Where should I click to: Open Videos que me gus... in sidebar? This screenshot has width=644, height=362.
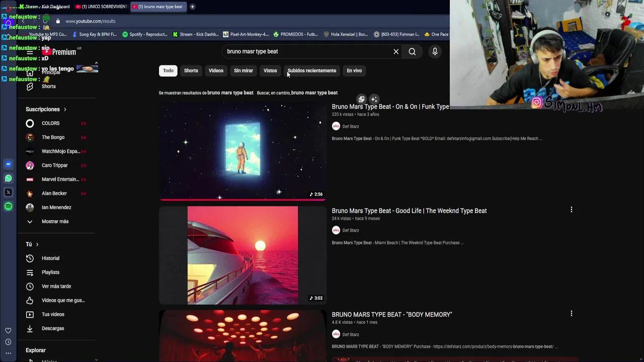click(56, 301)
